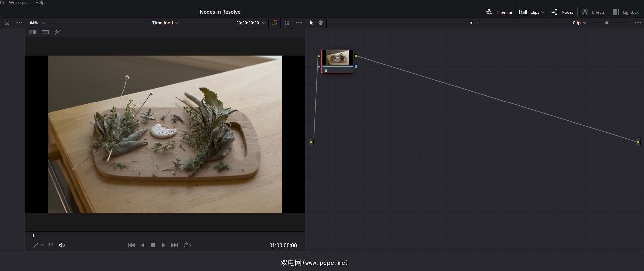This screenshot has height=271, width=644.
Task: Click the color picker eyedropper icon
Action: point(36,245)
